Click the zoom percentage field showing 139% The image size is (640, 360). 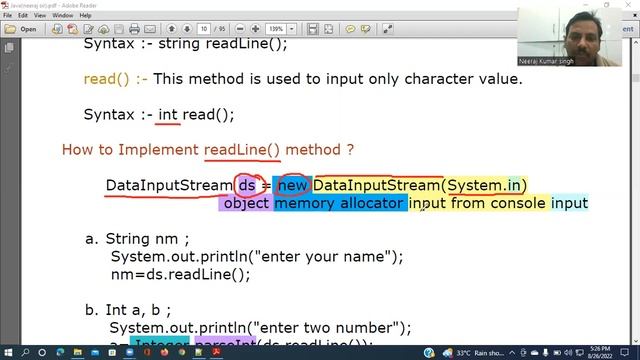pyautogui.click(x=276, y=29)
